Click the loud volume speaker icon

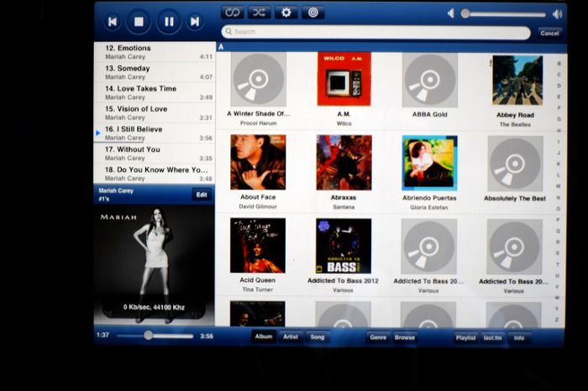557,14
